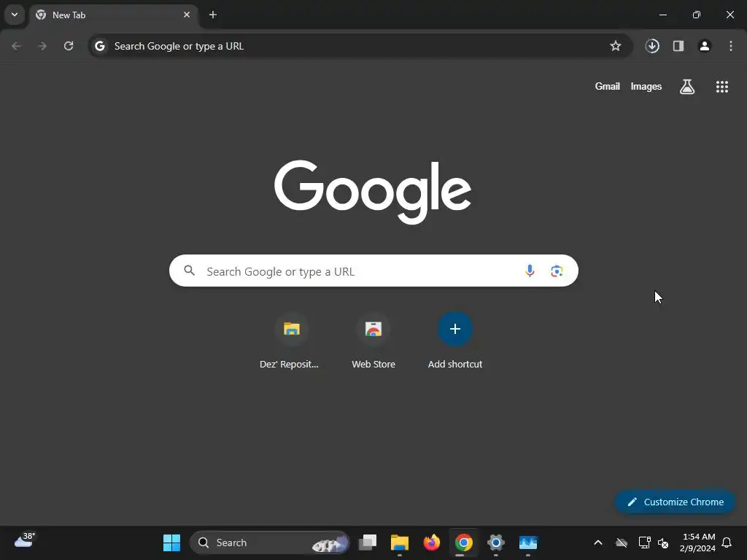Launch Firefox from the taskbar
747x560 pixels.
pyautogui.click(x=432, y=542)
